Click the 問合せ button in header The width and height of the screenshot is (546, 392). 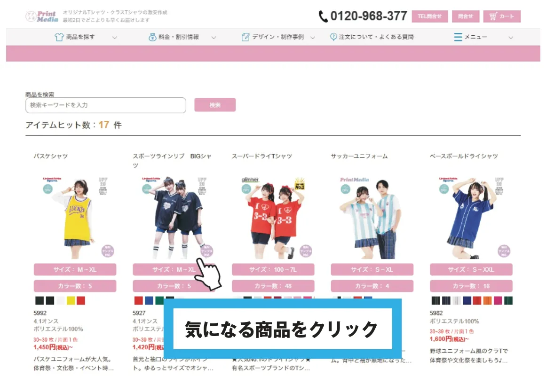coord(465,16)
